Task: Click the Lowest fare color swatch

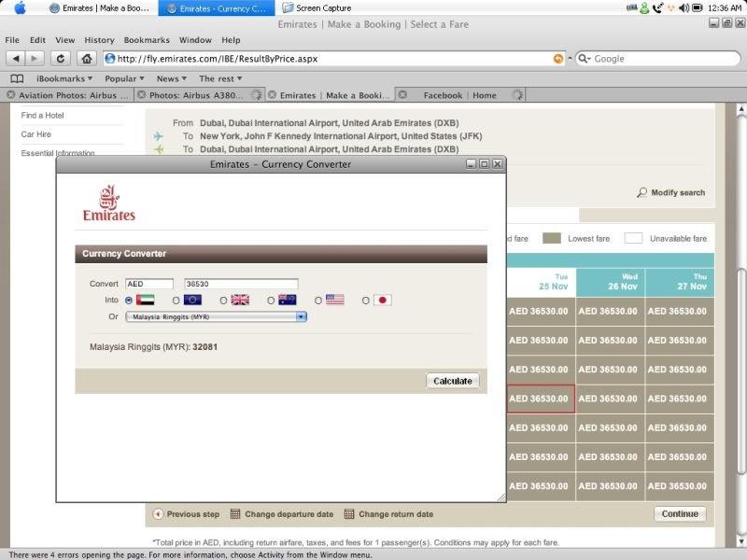Action: (552, 238)
